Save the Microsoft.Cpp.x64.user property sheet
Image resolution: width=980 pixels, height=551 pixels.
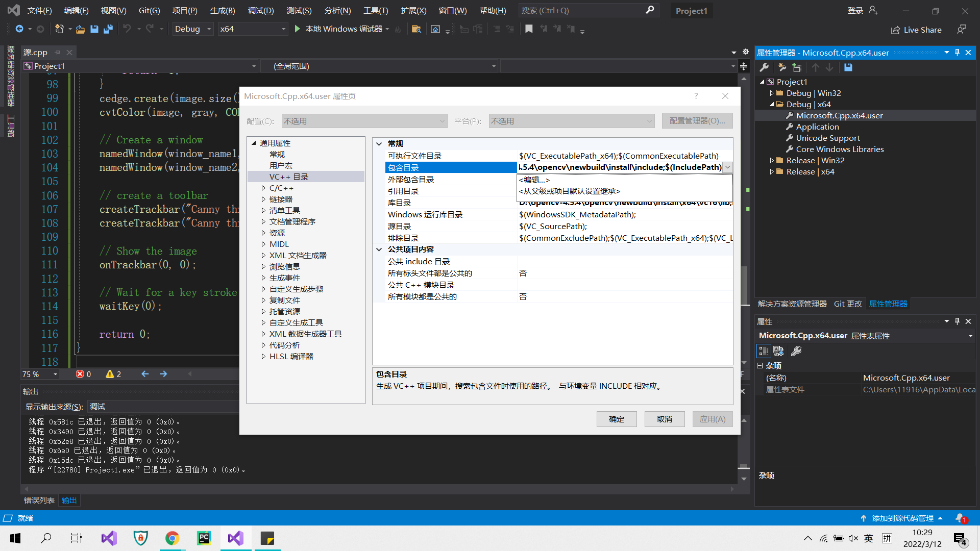coord(848,67)
